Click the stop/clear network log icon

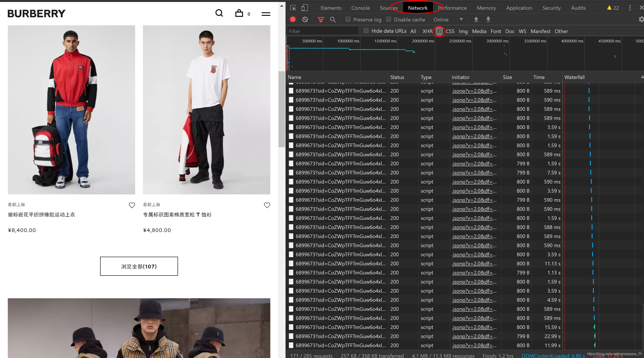305,19
